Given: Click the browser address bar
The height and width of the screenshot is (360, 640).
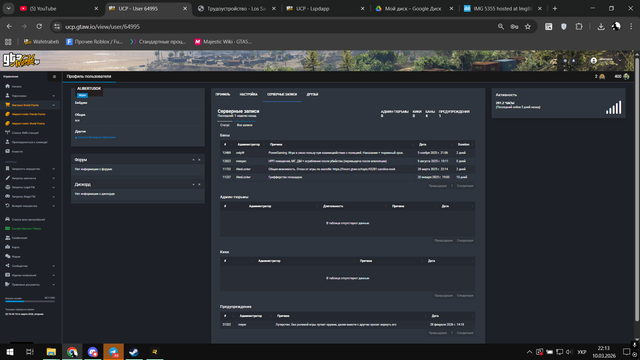Looking at the screenshot, I should tap(278, 27).
